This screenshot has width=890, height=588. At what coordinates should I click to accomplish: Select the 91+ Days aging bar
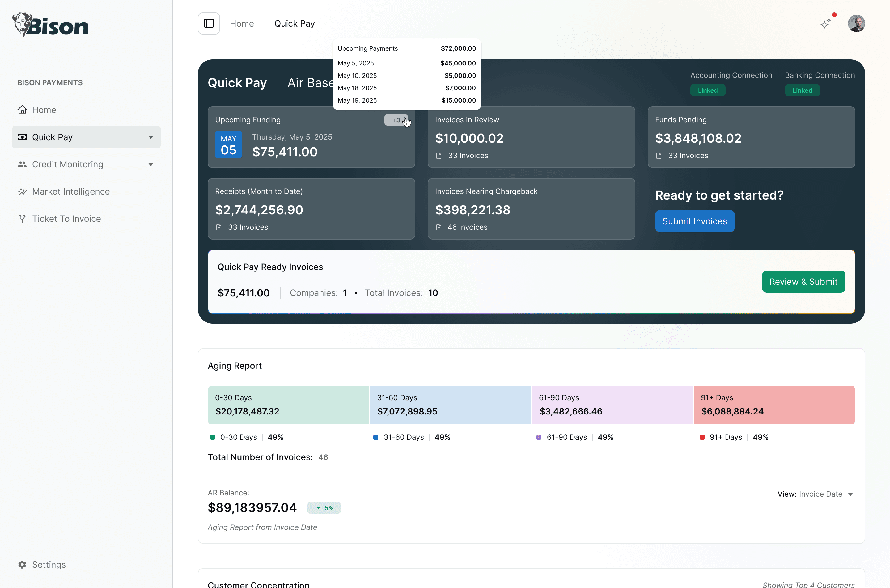coord(774,405)
